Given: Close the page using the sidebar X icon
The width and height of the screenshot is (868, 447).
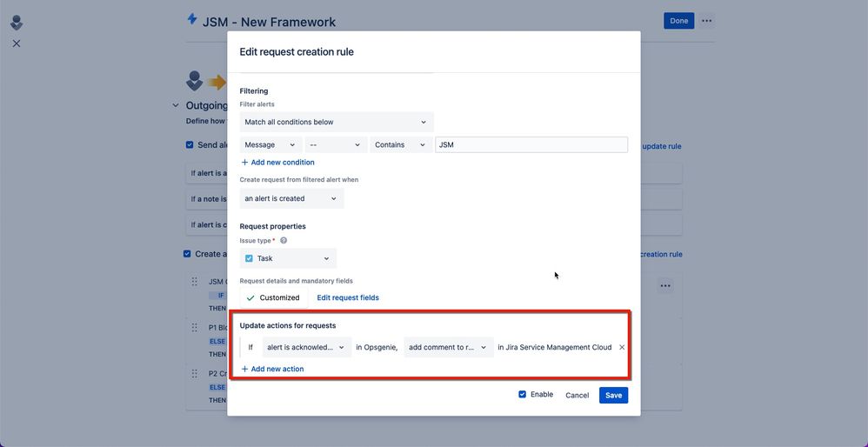Looking at the screenshot, I should 16,43.
